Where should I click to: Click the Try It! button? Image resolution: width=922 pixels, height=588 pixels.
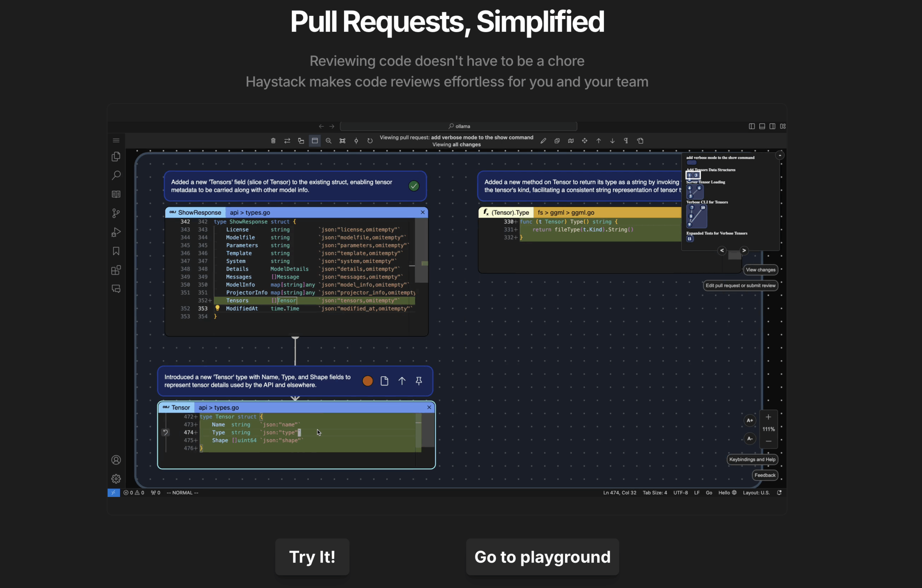pyautogui.click(x=312, y=557)
